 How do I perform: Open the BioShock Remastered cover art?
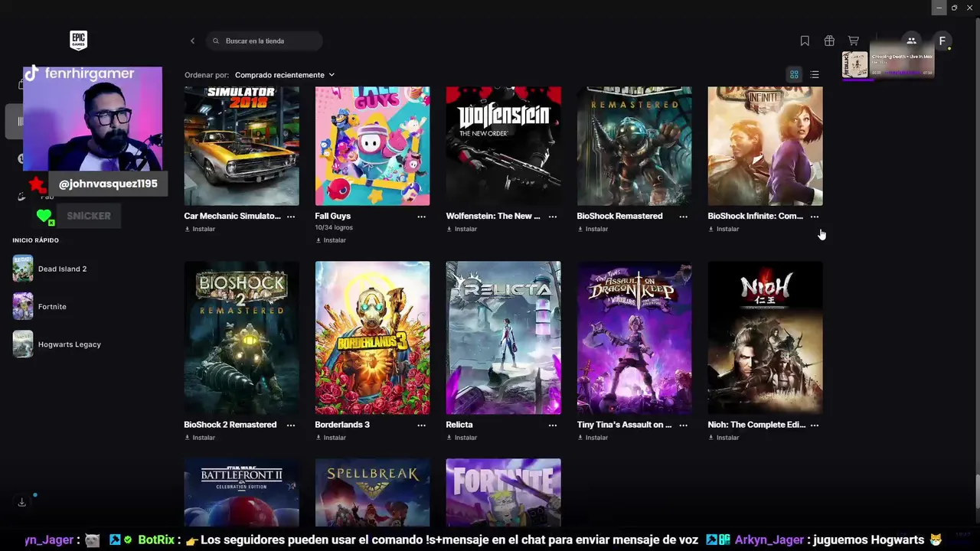click(634, 146)
